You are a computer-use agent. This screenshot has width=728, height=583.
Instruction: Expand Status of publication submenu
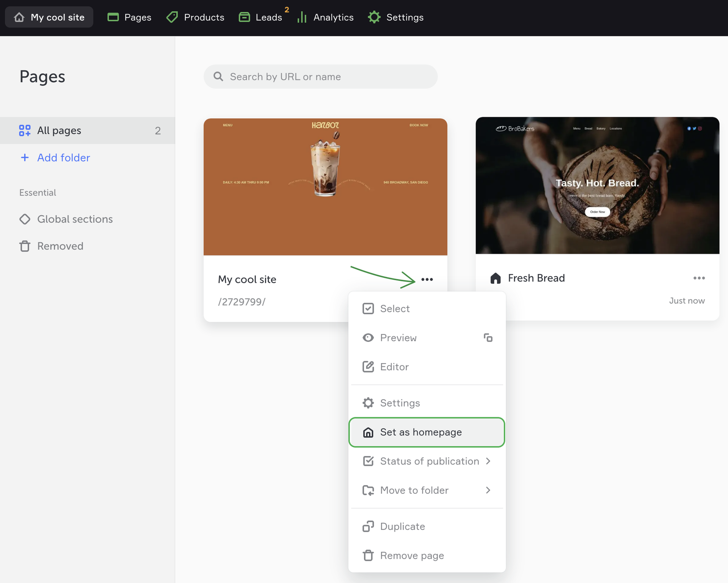[x=429, y=461]
